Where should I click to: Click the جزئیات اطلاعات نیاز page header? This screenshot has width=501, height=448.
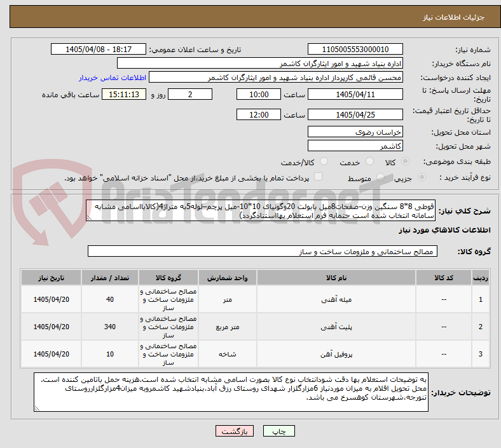pos(454,17)
